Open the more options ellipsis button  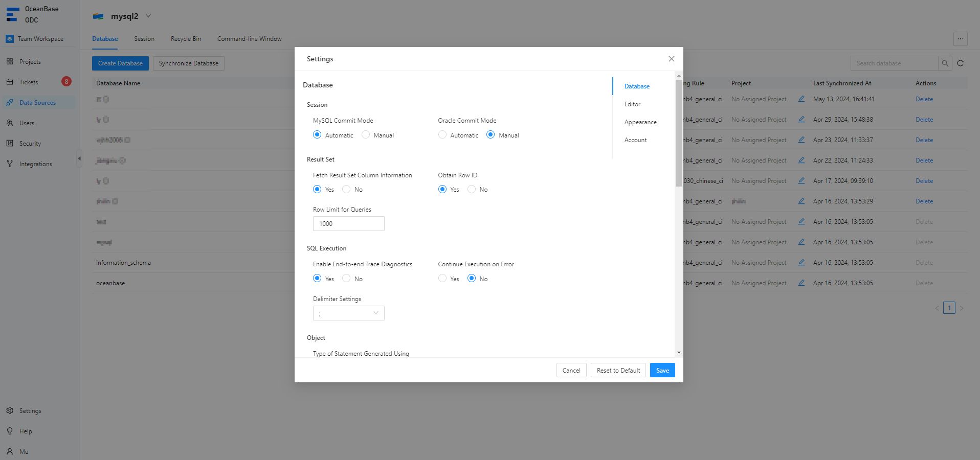(x=960, y=39)
